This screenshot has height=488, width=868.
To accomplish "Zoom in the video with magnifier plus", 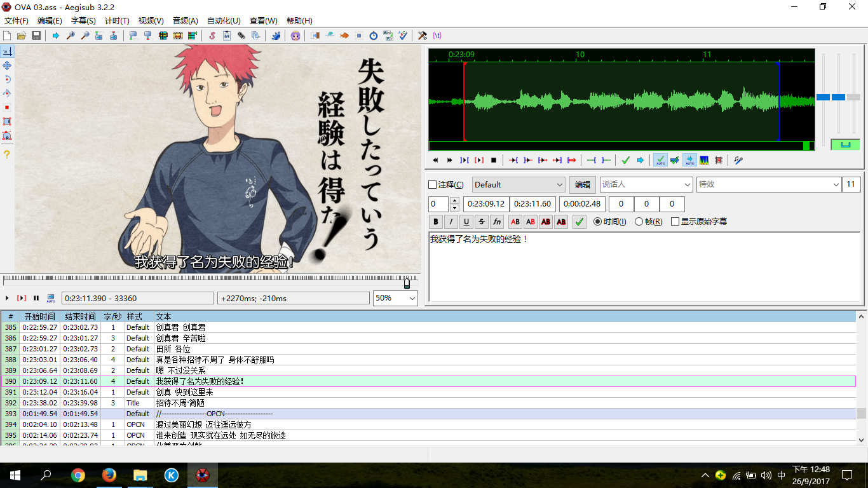I will [71, 36].
